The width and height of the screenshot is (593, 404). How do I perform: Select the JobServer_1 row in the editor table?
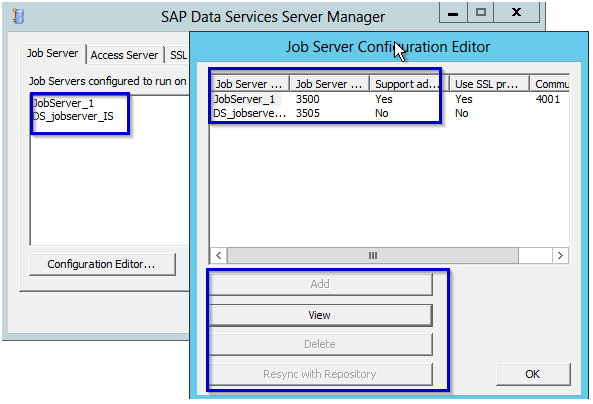(x=390, y=99)
